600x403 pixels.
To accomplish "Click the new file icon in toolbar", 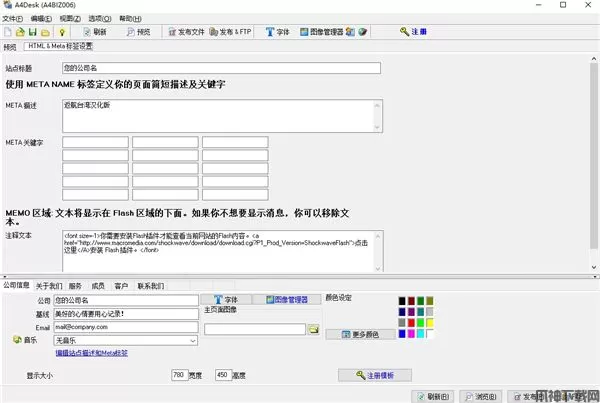I will [x=7, y=32].
